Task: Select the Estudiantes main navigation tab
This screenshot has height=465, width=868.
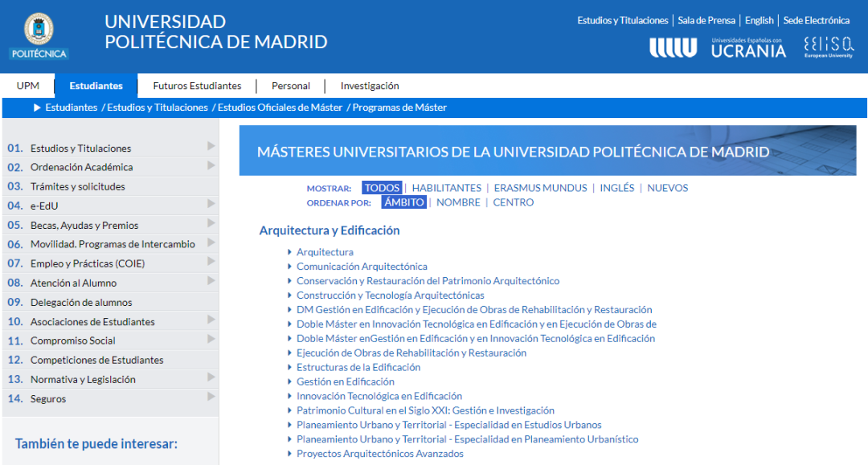Action: pyautogui.click(x=96, y=86)
